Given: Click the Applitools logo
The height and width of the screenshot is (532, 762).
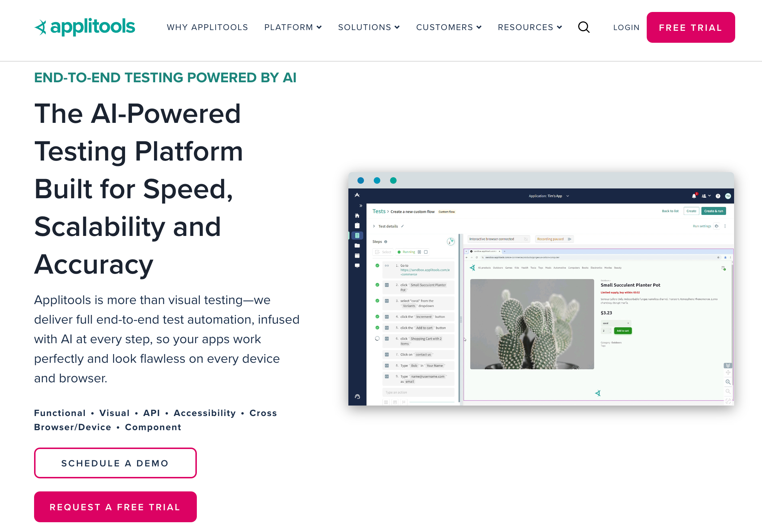Looking at the screenshot, I should pos(84,27).
